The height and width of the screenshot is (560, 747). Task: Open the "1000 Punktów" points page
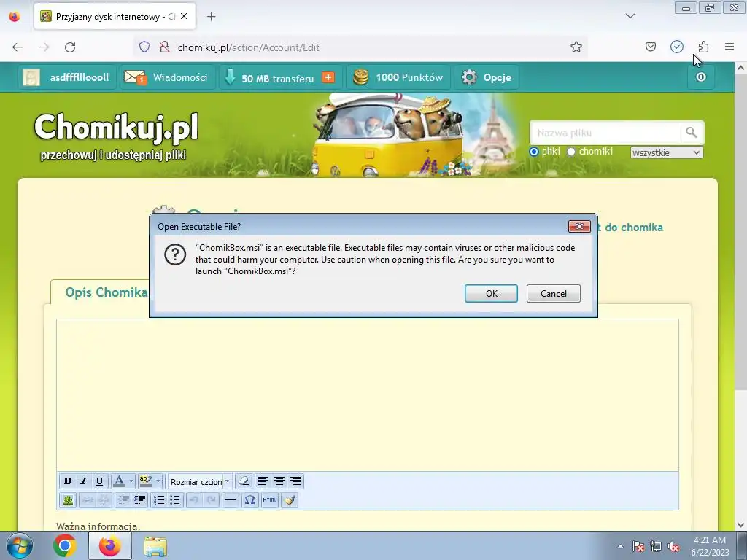click(x=398, y=77)
